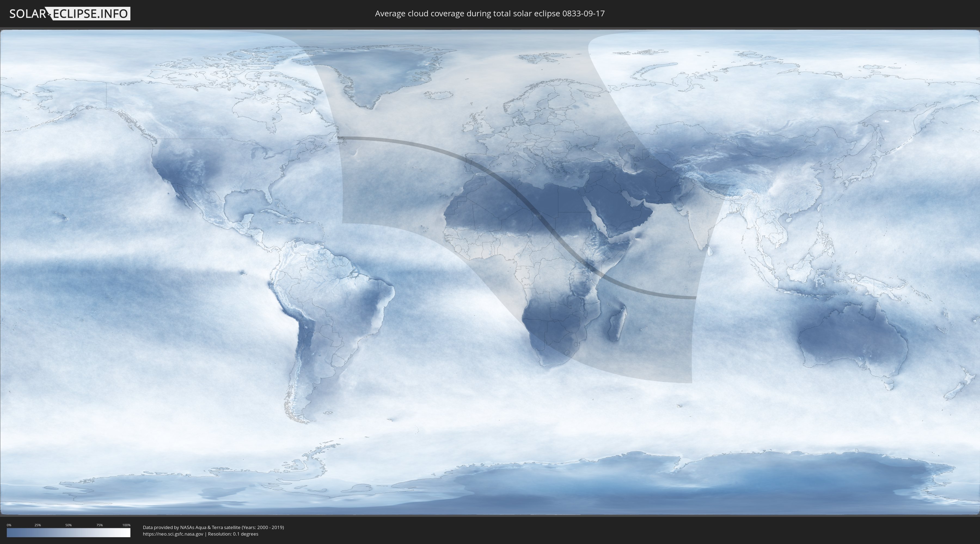The height and width of the screenshot is (544, 980).
Task: Click the cloud coverage color gradient bar
Action: (x=69, y=533)
